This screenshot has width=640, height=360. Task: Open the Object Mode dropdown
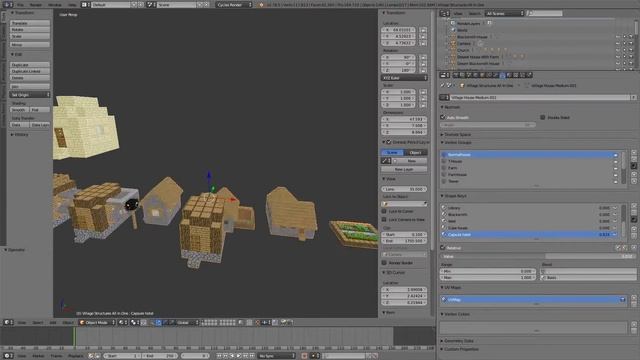97,322
